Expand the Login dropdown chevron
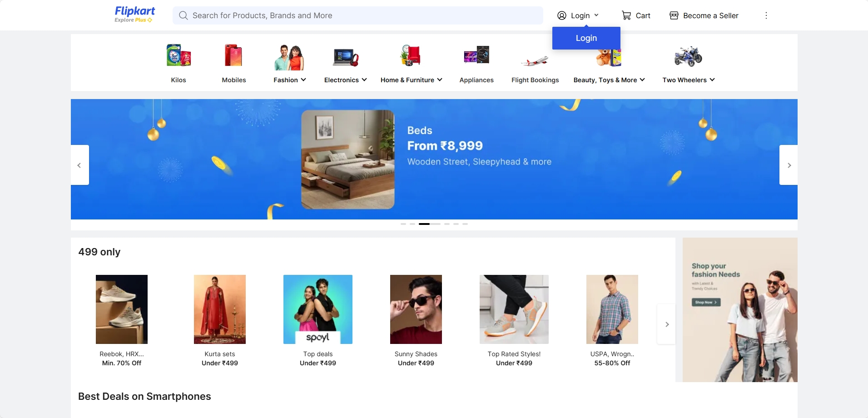This screenshot has width=868, height=418. coord(596,15)
